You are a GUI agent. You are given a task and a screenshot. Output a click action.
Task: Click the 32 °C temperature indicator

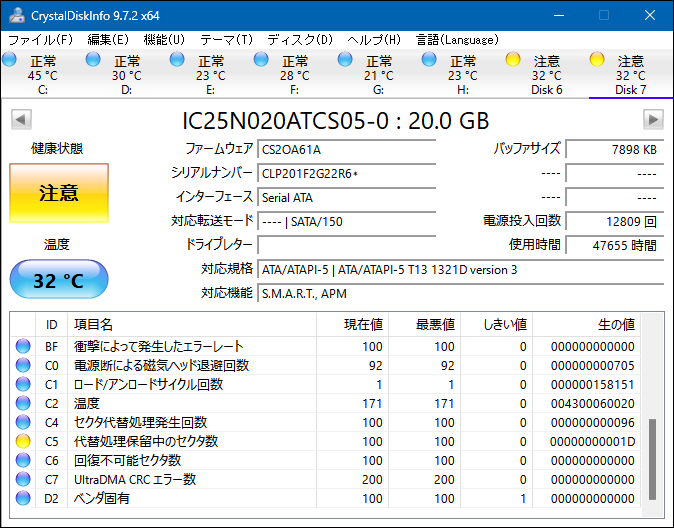pyautogui.click(x=58, y=281)
